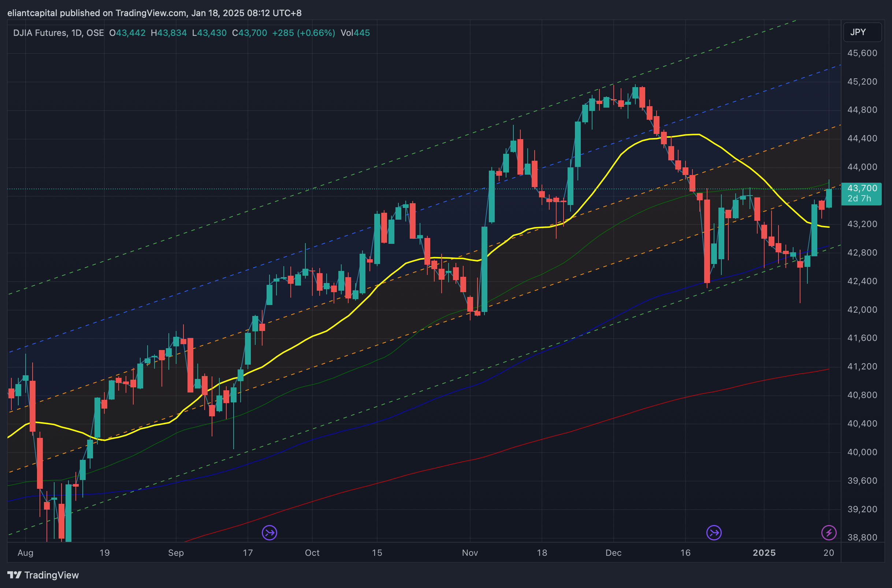Viewport: 892px width, 588px height.
Task: Click the contract rollover icon after Sep 17
Action: 269,532
